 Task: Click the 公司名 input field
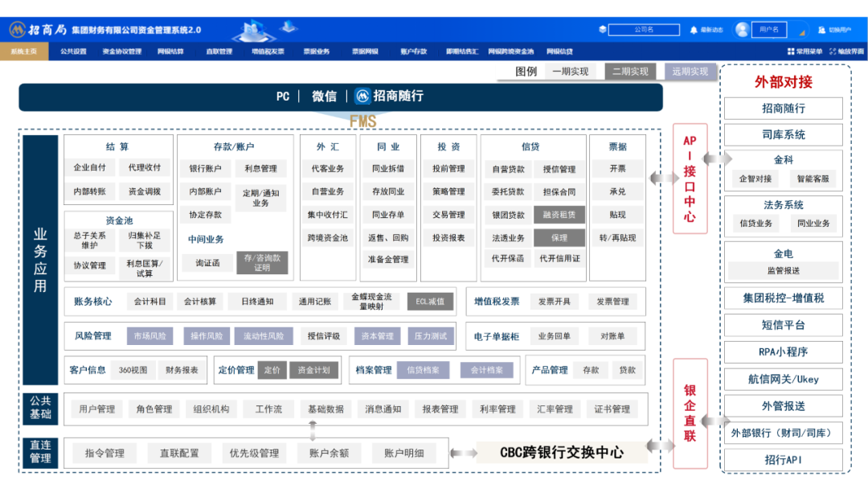(644, 29)
